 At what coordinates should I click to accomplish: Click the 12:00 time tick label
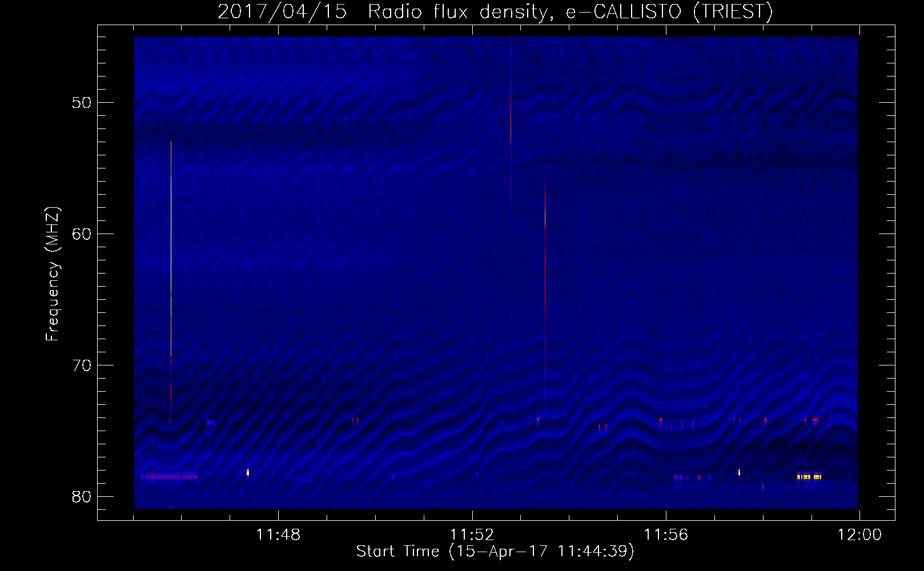pyautogui.click(x=859, y=535)
